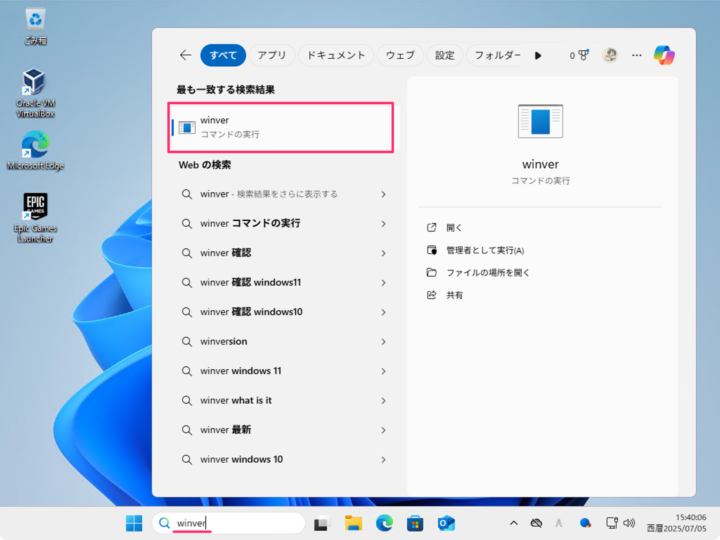Open the volume speaker tray icon
This screenshot has width=720, height=540.
pyautogui.click(x=629, y=523)
